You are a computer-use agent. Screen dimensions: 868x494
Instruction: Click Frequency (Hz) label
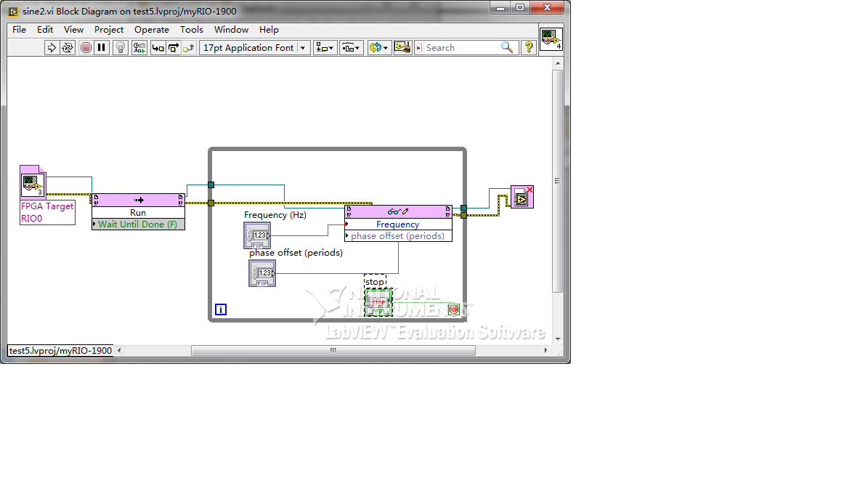click(275, 215)
